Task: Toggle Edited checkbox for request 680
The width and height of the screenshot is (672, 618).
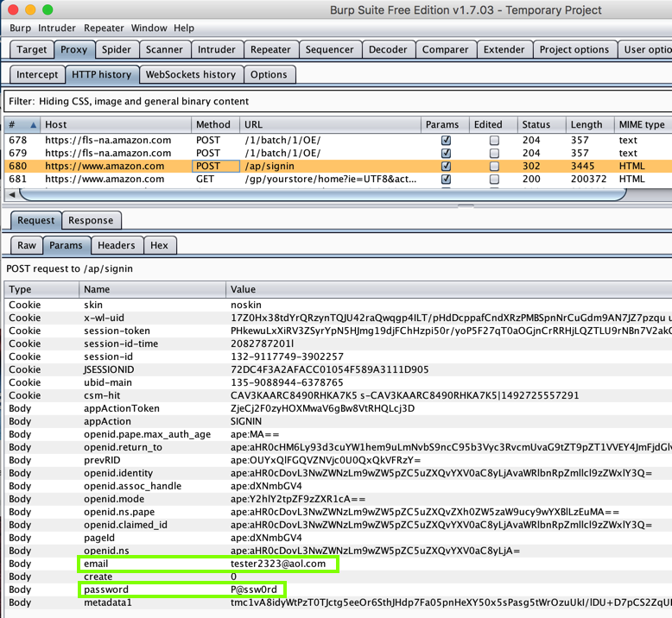Action: [494, 166]
